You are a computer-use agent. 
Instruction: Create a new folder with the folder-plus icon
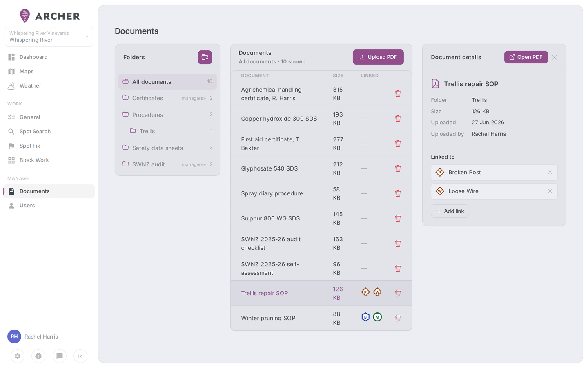(x=205, y=57)
